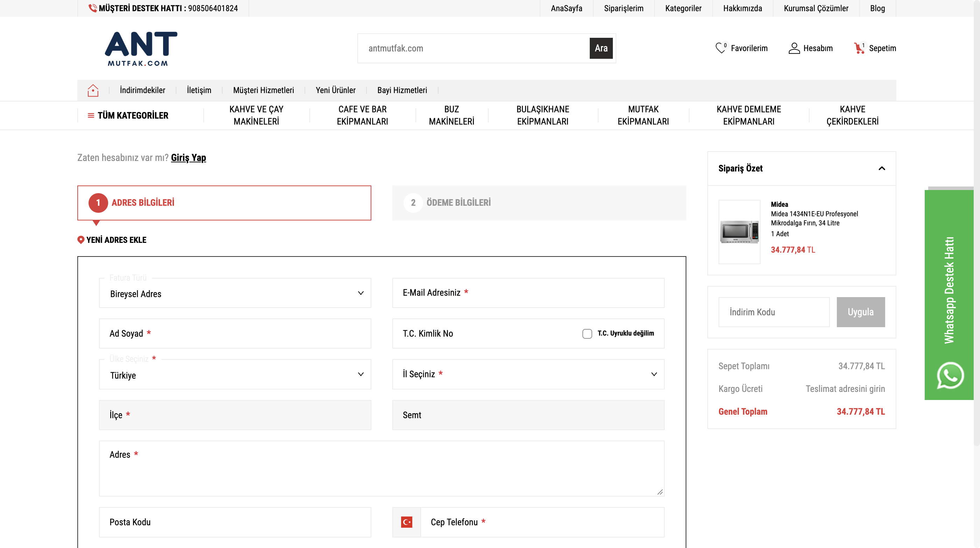Screen dimensions: 980x548
Task: Open the İndirimdekiler link
Action: coord(142,90)
